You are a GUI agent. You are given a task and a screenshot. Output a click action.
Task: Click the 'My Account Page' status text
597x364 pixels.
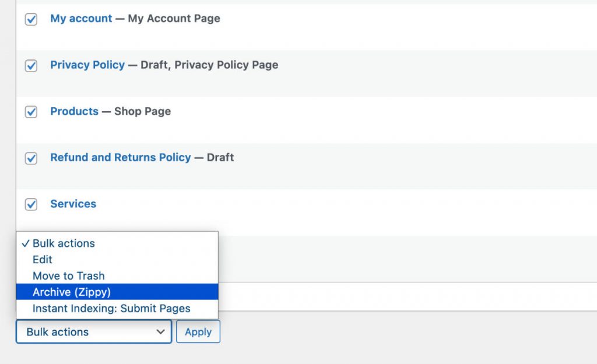[x=174, y=18]
